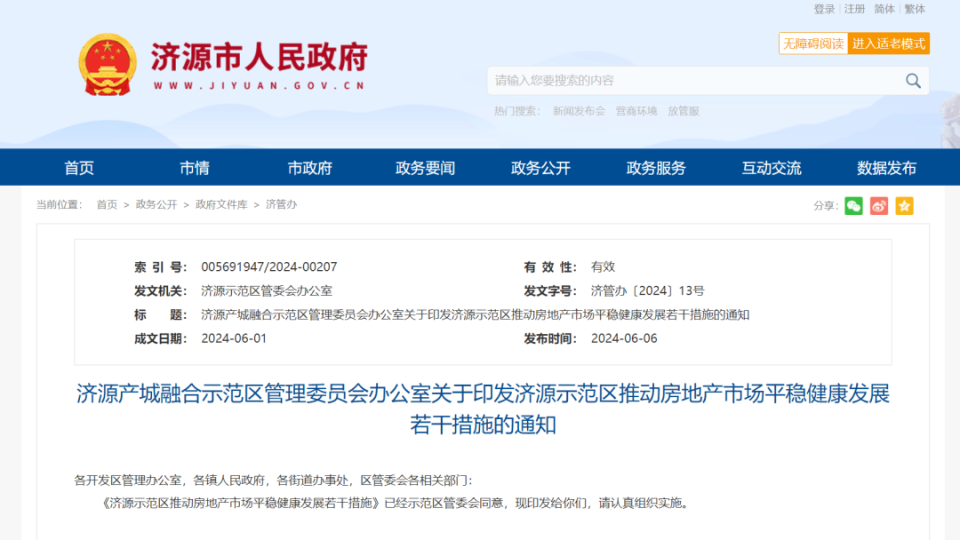
Task: Share the page via WeChat icon
Action: pos(853,206)
